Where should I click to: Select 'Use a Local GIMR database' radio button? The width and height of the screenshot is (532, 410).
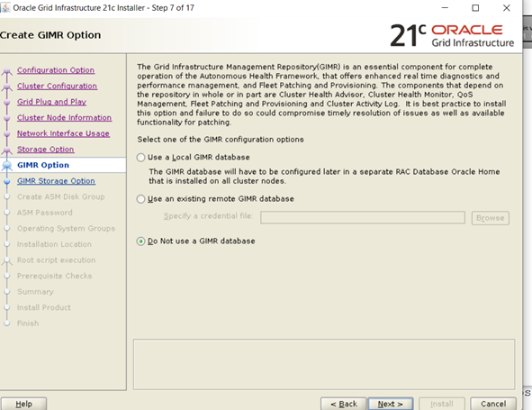140,158
